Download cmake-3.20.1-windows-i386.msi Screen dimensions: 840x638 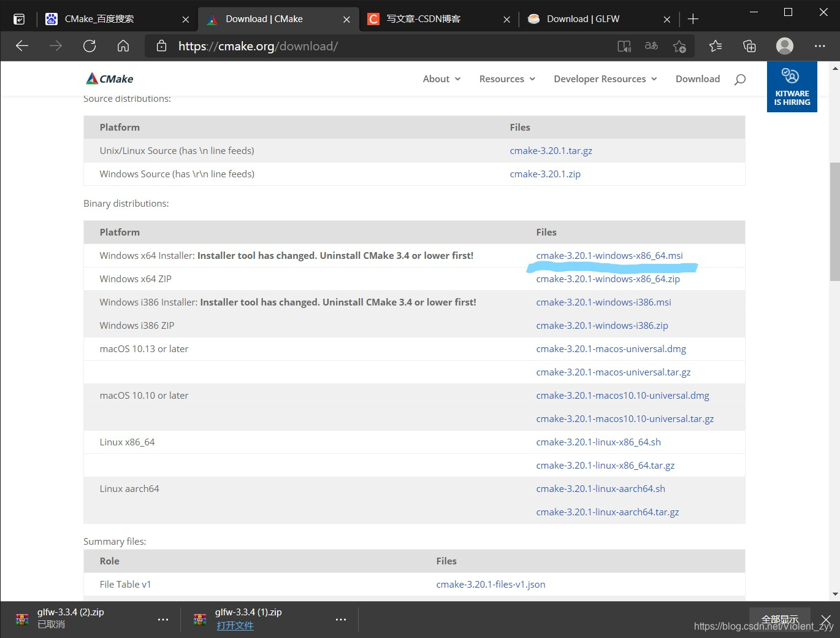(603, 302)
